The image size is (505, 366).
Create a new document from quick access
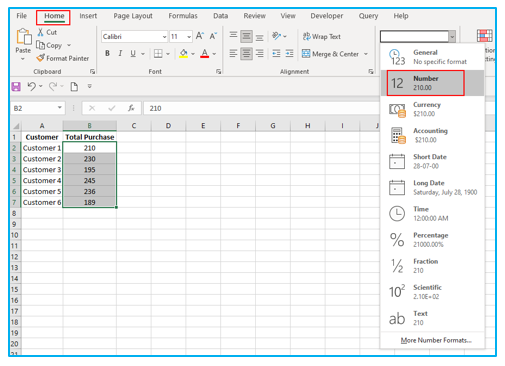(74, 87)
